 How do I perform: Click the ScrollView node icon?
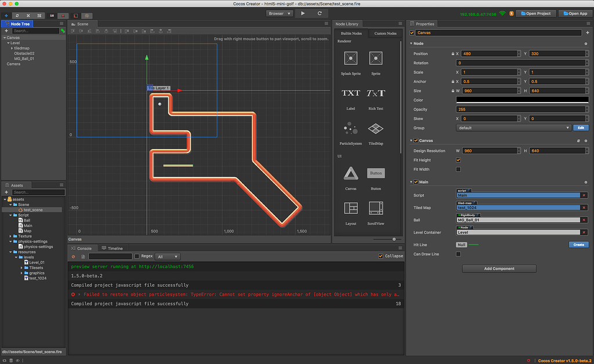click(376, 208)
